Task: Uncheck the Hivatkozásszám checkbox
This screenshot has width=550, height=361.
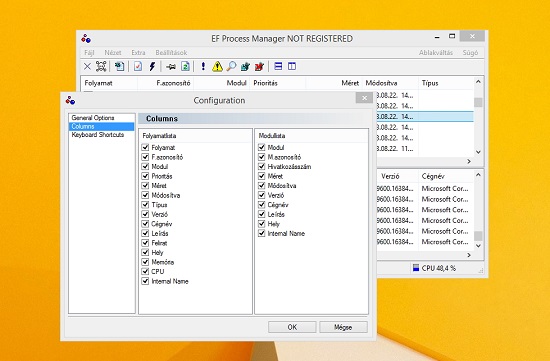Action: [261, 166]
